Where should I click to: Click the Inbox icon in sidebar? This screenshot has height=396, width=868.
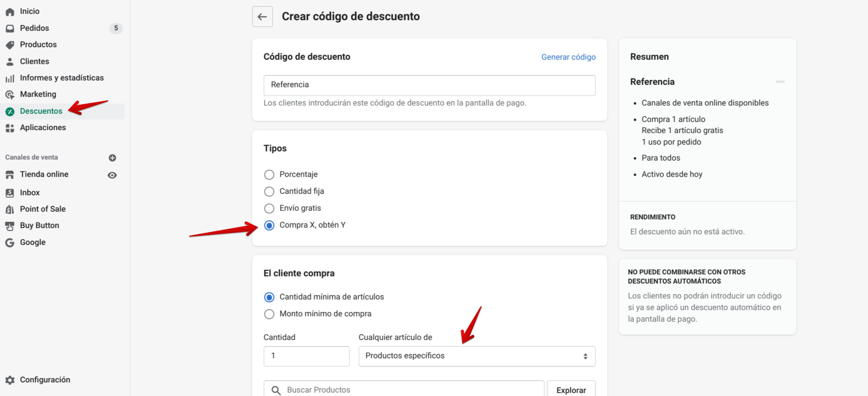click(x=10, y=193)
